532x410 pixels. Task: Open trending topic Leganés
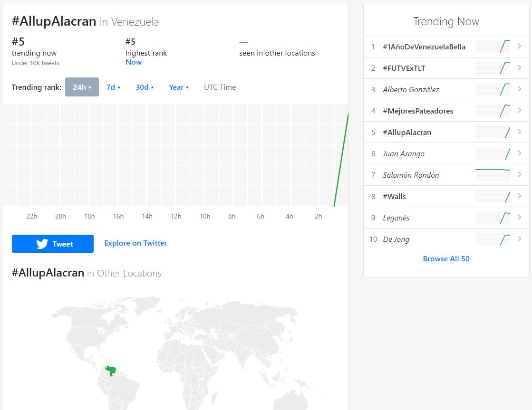[396, 218]
